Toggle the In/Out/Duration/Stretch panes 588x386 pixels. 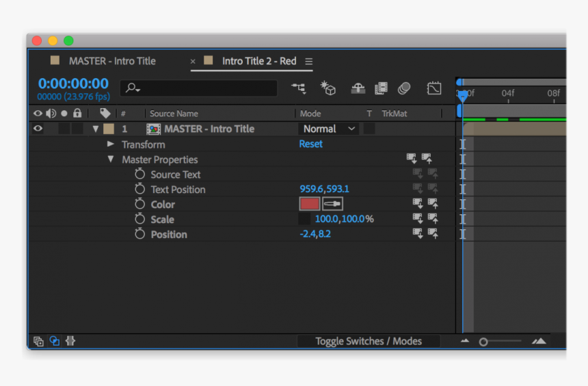click(70, 341)
